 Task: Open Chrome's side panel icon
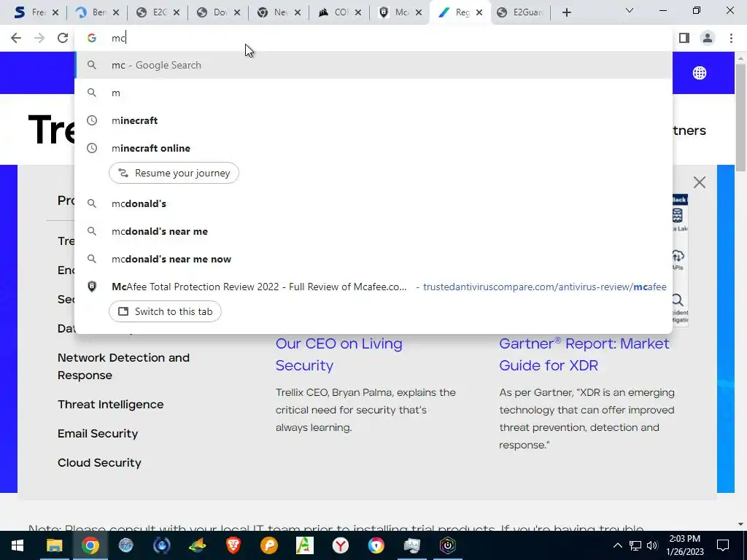684,38
